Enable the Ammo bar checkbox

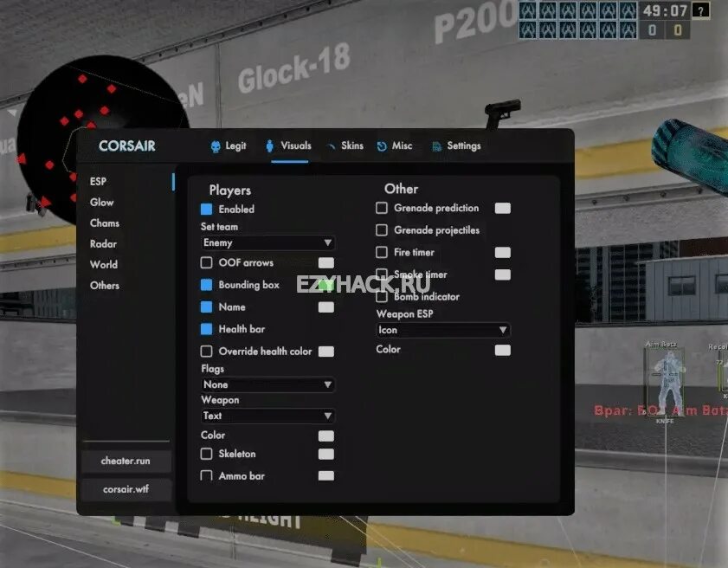pyautogui.click(x=207, y=475)
